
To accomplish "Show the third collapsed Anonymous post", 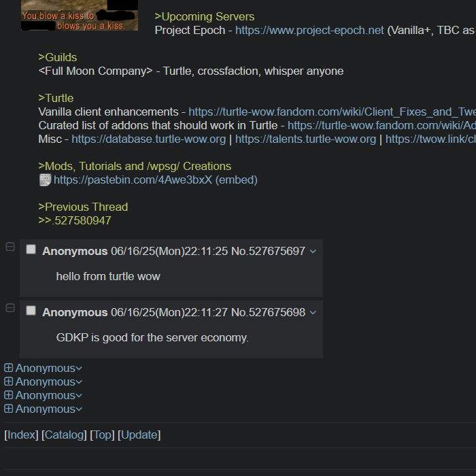I will click(8, 395).
